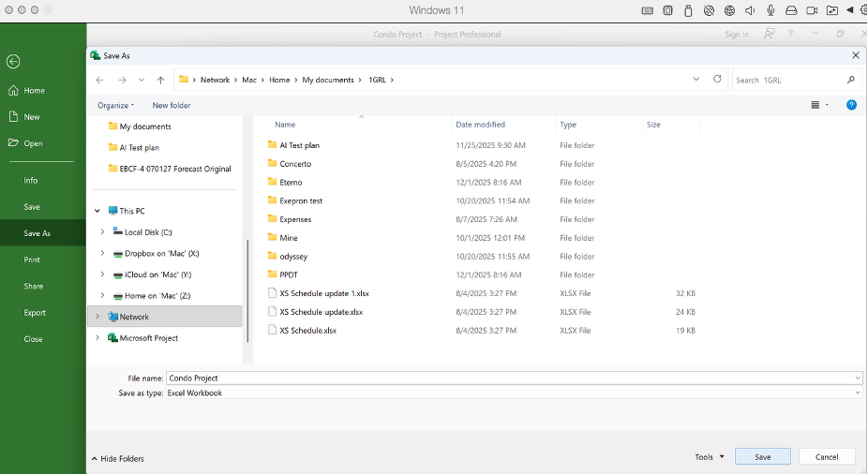The height and width of the screenshot is (474, 868).
Task: Click the Search 1GRL field
Action: (x=788, y=81)
